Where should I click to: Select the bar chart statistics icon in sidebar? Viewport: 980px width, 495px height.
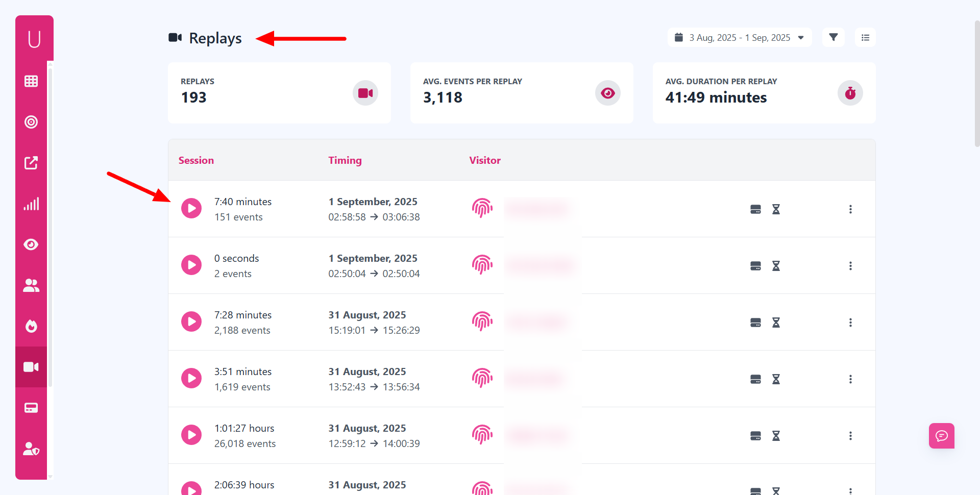point(31,204)
